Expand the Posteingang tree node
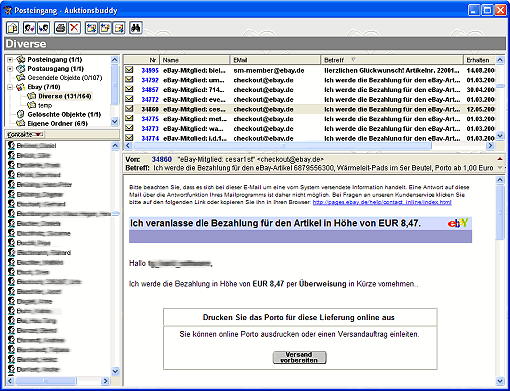The image size is (510, 391). pyautogui.click(x=10, y=60)
